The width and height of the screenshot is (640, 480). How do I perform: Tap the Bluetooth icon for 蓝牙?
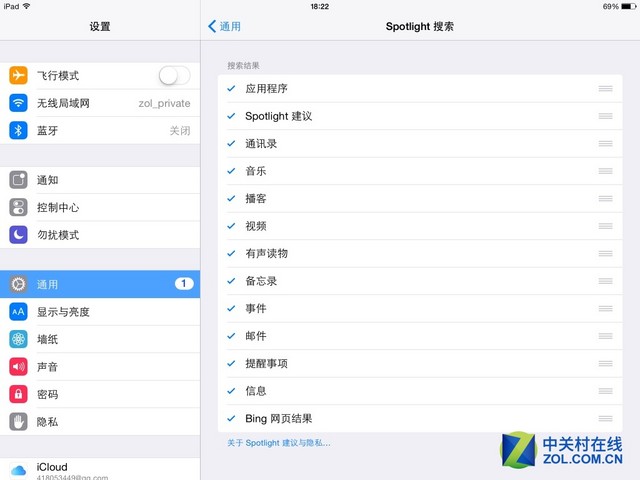tap(18, 131)
